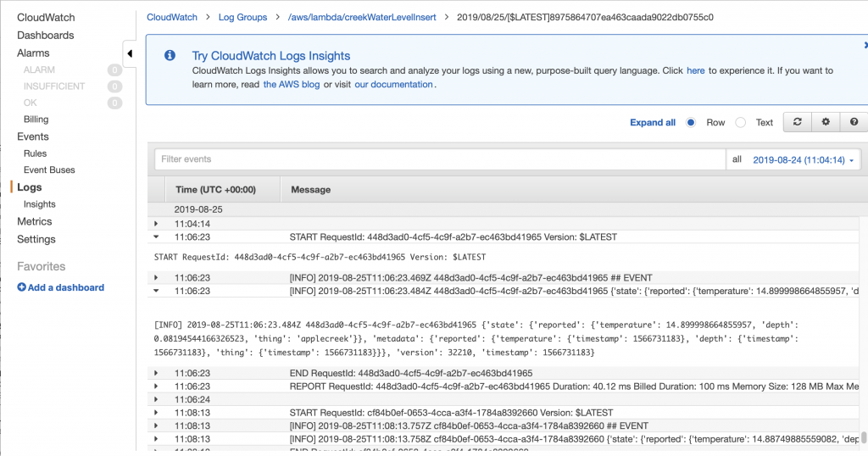This screenshot has width=868, height=456.
Task: Open Rules under Events
Action: pyautogui.click(x=35, y=154)
